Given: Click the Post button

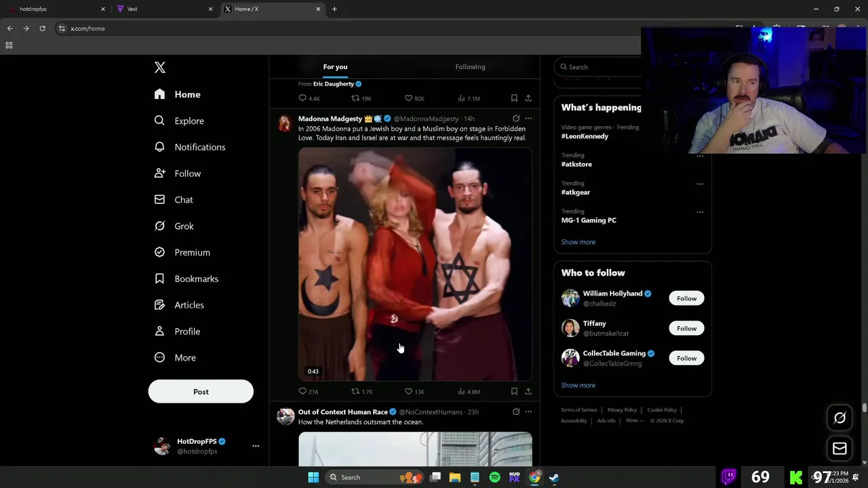Looking at the screenshot, I should [x=201, y=392].
